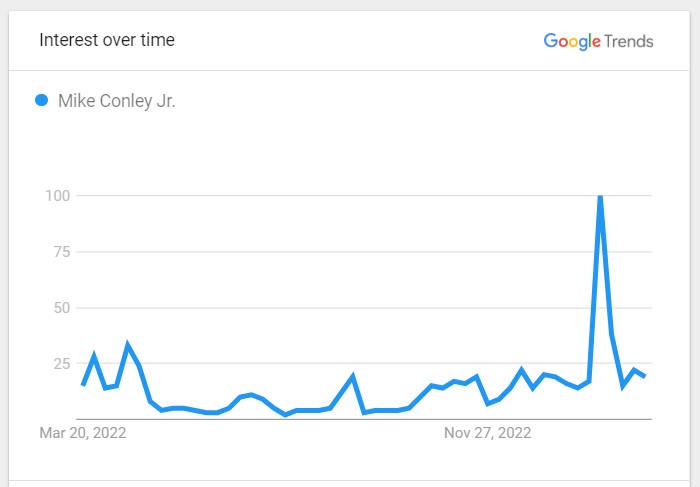
Task: Click the early peak near 33
Action: [x=128, y=345]
